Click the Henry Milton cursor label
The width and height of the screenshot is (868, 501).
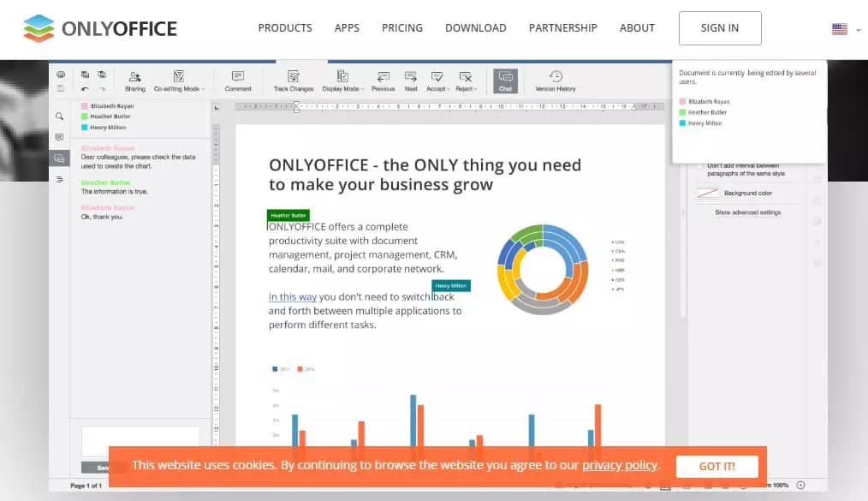450,286
